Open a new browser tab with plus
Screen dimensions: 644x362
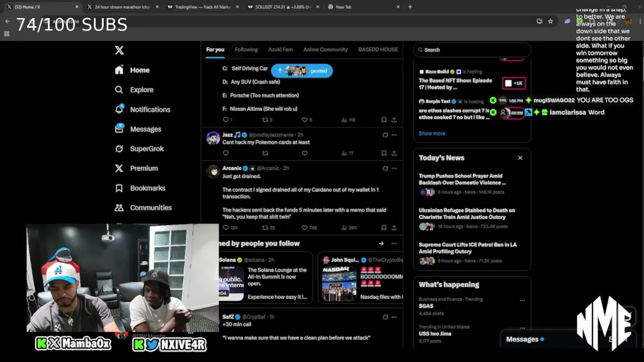coord(410,7)
